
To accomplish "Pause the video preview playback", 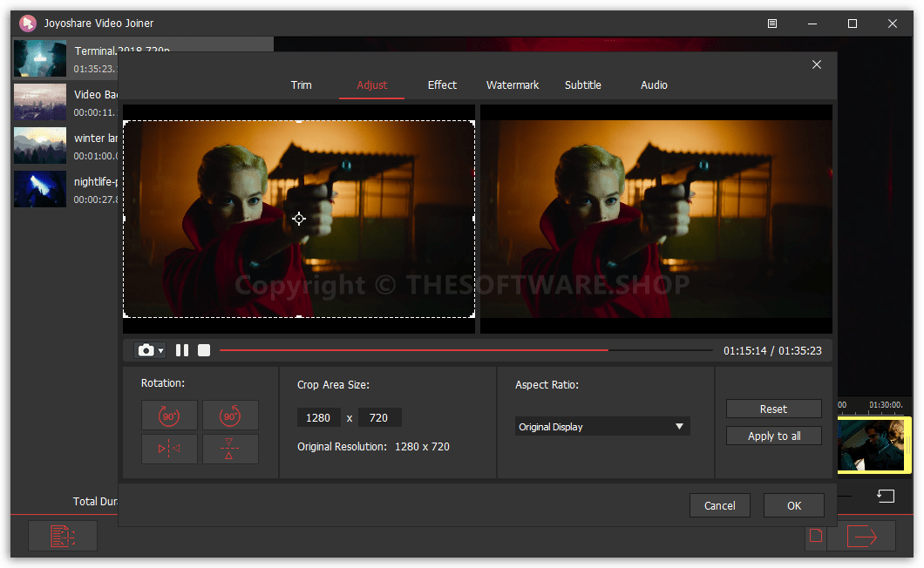I will point(181,349).
